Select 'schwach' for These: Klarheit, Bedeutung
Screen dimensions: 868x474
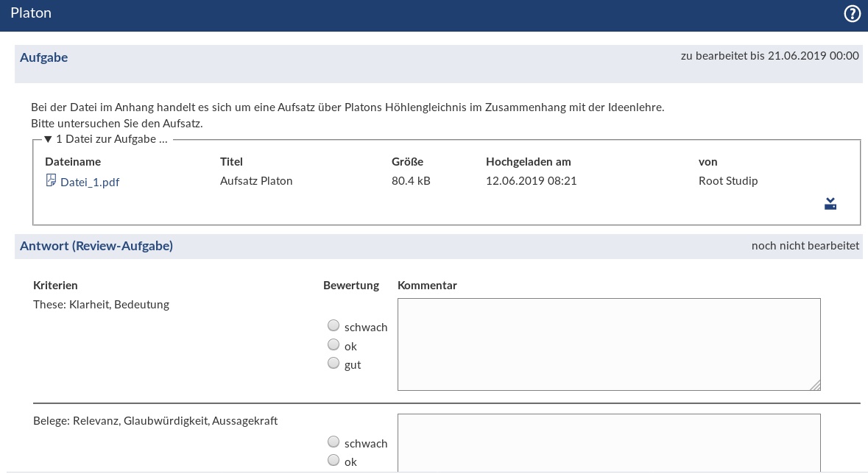tap(334, 325)
